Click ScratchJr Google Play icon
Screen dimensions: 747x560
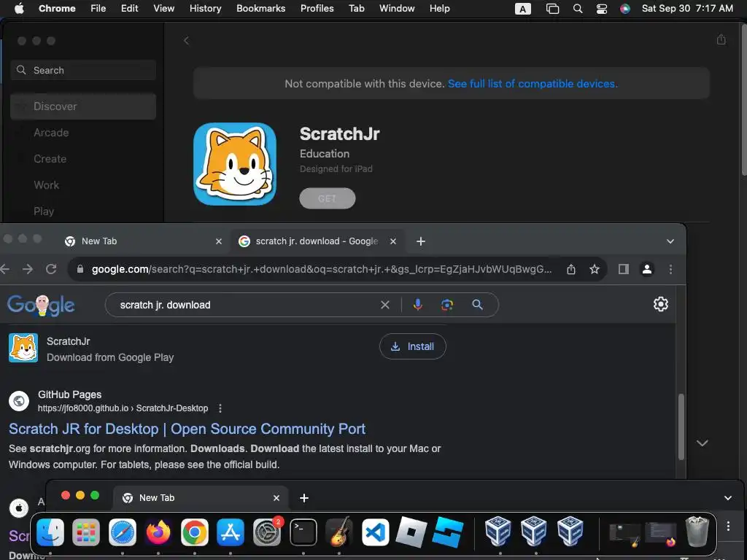pos(23,348)
